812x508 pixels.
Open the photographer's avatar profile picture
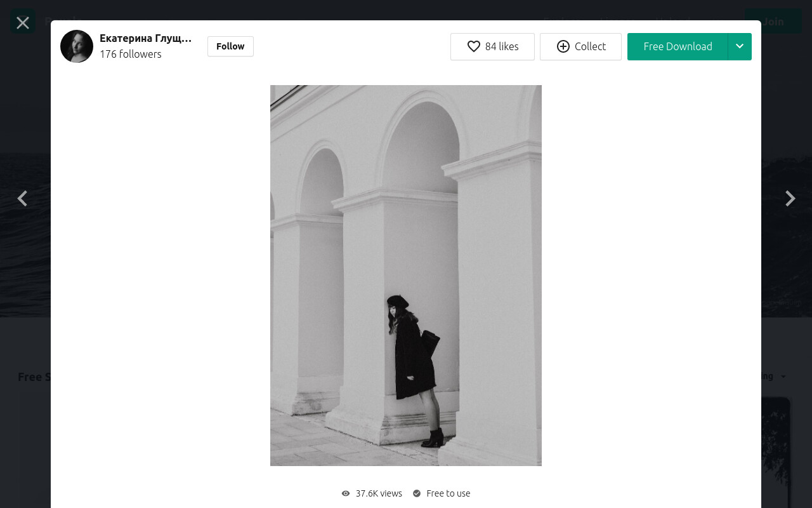click(x=77, y=46)
